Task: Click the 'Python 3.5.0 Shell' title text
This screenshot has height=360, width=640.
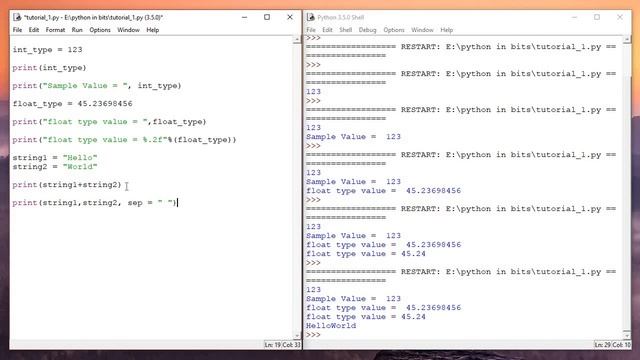Action: [341, 17]
